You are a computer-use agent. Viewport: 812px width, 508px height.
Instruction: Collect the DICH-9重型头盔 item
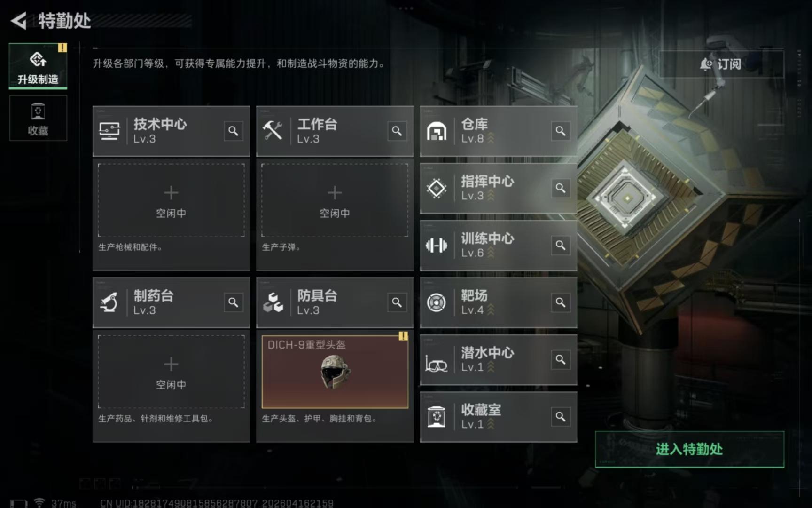335,372
